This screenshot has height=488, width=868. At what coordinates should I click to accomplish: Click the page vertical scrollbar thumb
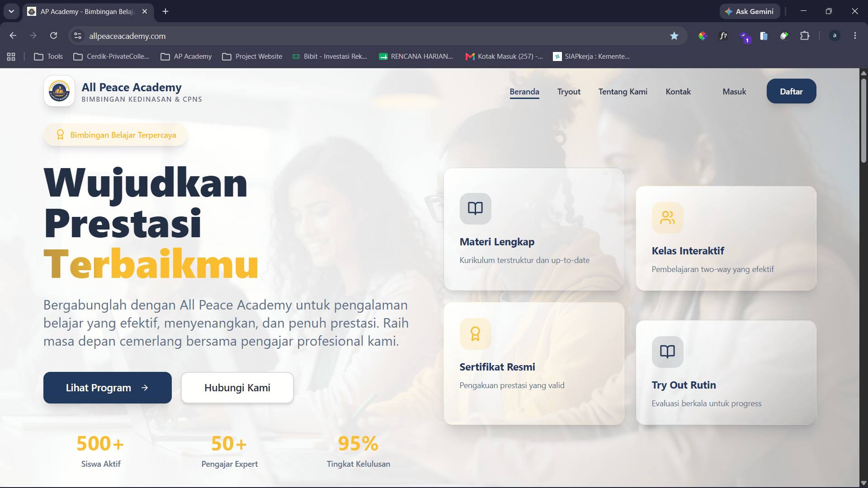pos(863,120)
